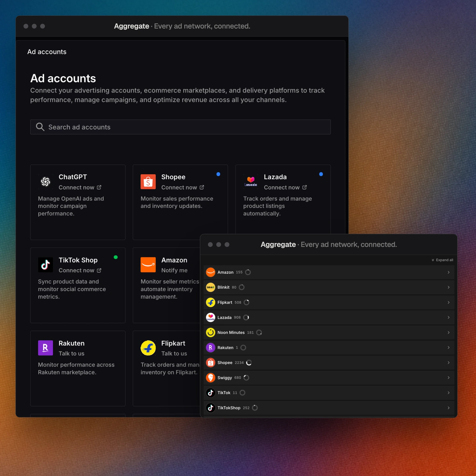Click external link icon beside Shopee Connect now

coord(202,187)
